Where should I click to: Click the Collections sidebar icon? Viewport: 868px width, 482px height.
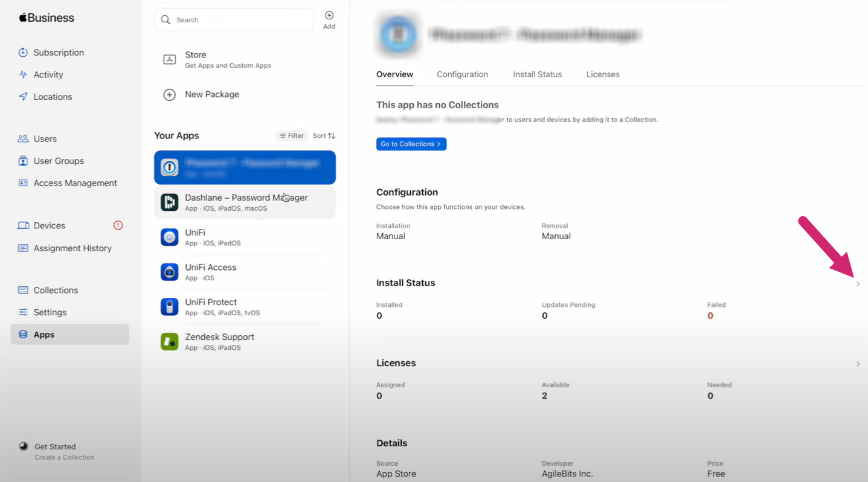point(23,290)
